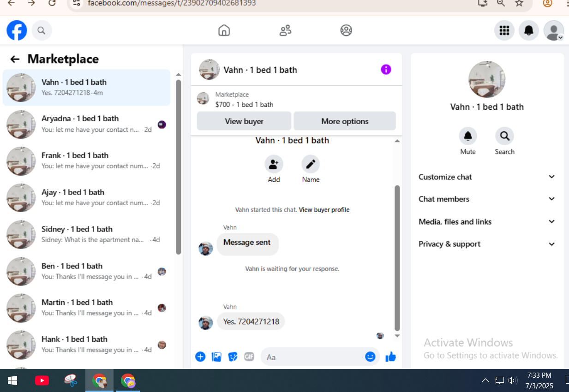
Task: Open Snipping Tool from the taskbar
Action: 71,380
